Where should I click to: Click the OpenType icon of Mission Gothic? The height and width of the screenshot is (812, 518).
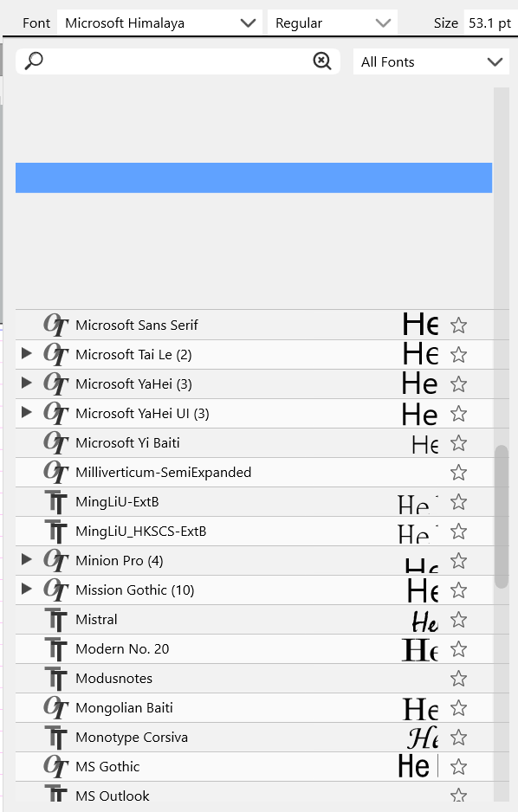tap(55, 590)
